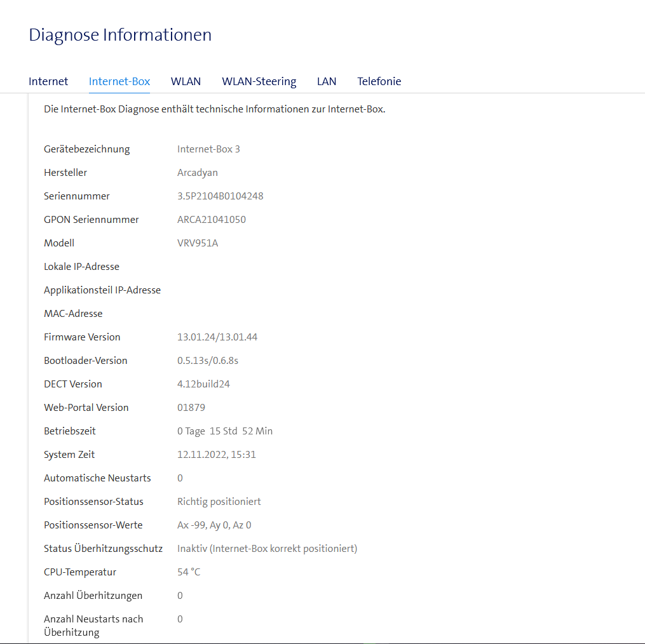Click the Status Überhitzungsschutz label
Screen dimensions: 645x644
(x=103, y=548)
